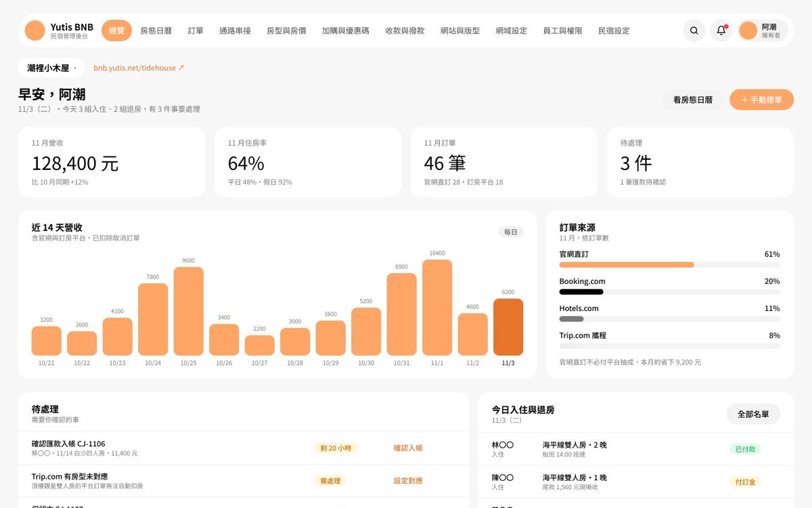The image size is (812, 508).
Task: Go to 總覽 tab
Action: click(116, 30)
